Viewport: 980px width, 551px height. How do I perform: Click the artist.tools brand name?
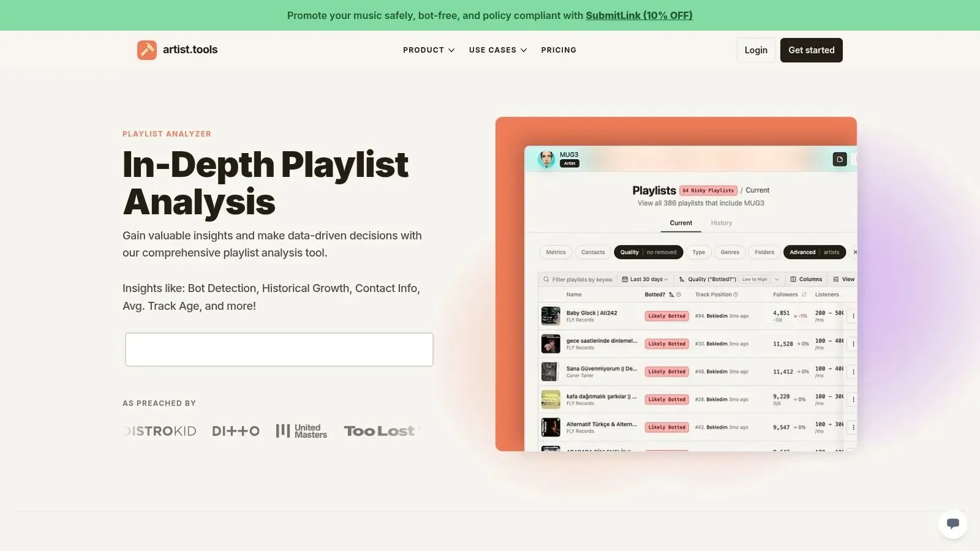coord(190,50)
